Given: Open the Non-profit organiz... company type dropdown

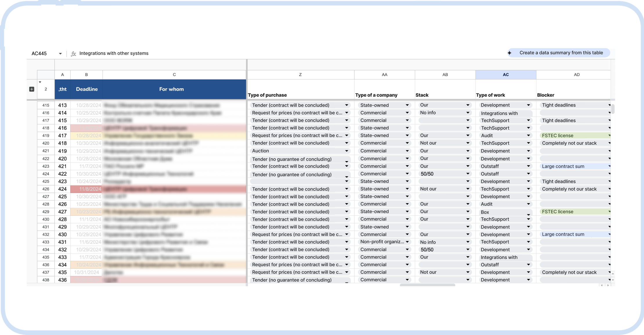Looking at the screenshot, I should coord(407,242).
